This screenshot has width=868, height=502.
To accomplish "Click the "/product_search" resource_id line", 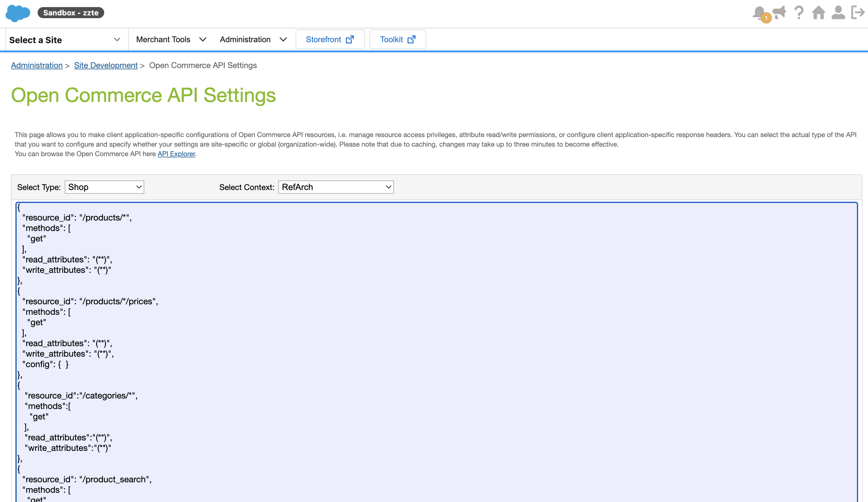I will pyautogui.click(x=87, y=479).
